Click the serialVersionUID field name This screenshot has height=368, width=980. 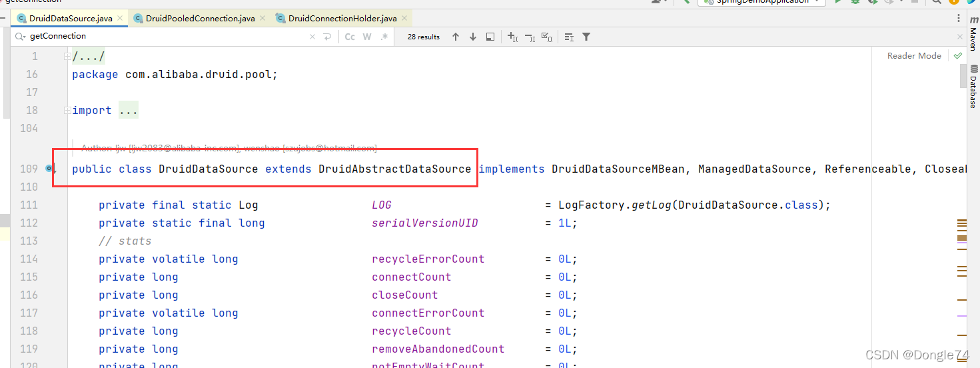click(x=424, y=223)
